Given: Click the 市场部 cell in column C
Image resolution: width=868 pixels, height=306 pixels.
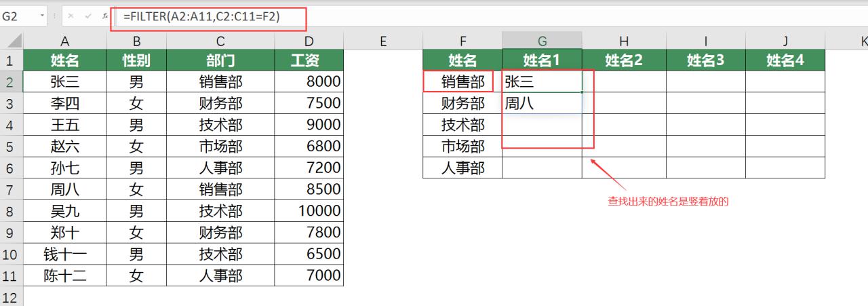Looking at the screenshot, I should 220,147.
